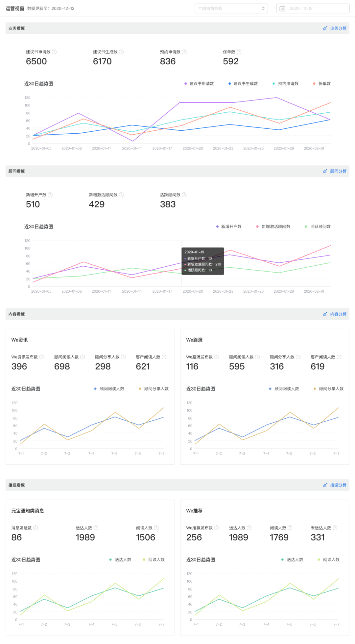Open the 全部销售机构 dropdown
The height and width of the screenshot is (644, 355).
[x=231, y=9]
